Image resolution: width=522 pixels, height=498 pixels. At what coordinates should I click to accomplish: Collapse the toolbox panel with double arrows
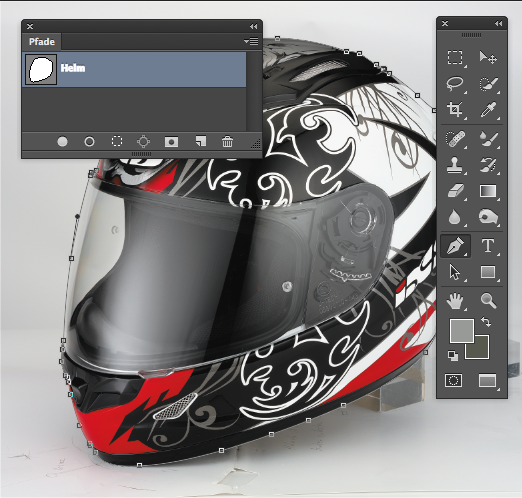click(x=498, y=23)
